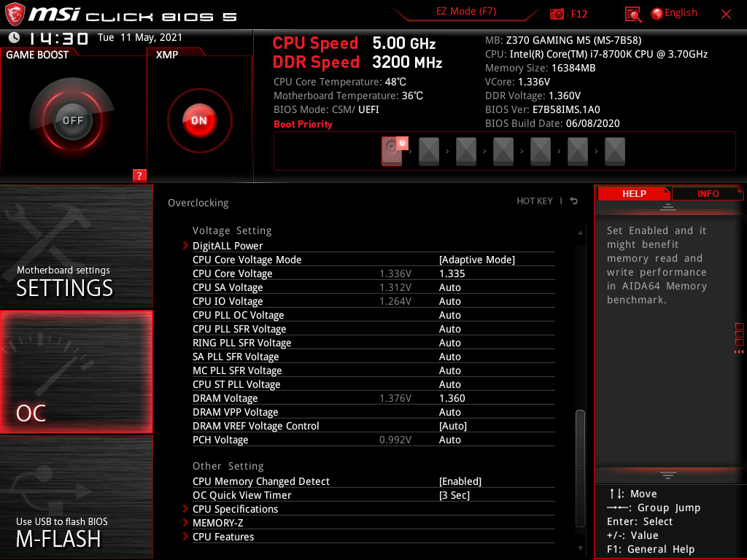Click the scrollbar up arrow in settings list
The width and height of the screenshot is (747, 560).
[x=580, y=233]
